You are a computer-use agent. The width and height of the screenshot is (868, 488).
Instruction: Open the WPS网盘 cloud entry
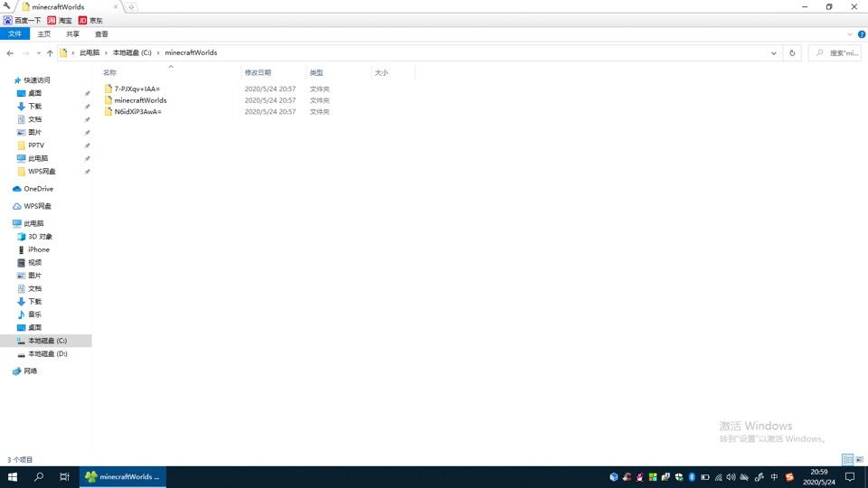point(32,206)
